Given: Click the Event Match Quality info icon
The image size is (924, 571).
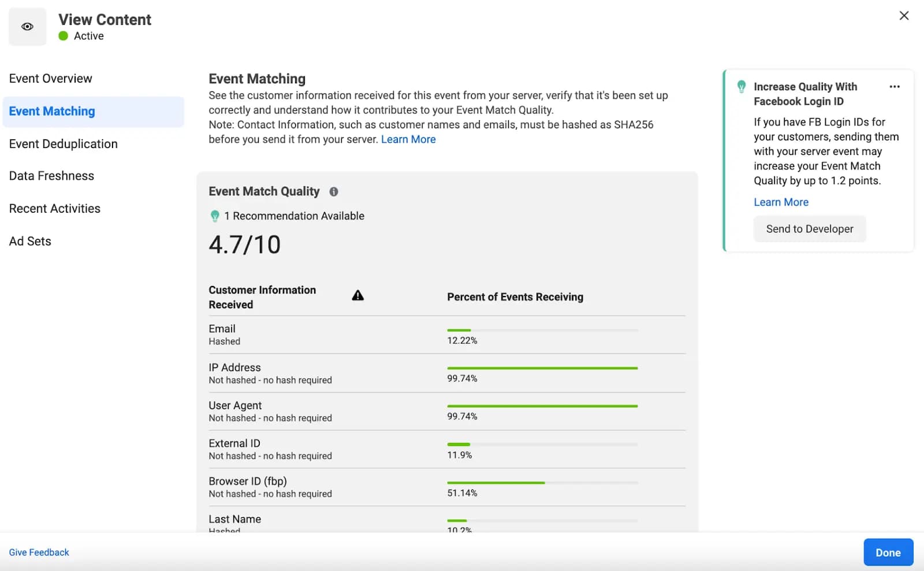Looking at the screenshot, I should coord(334,192).
